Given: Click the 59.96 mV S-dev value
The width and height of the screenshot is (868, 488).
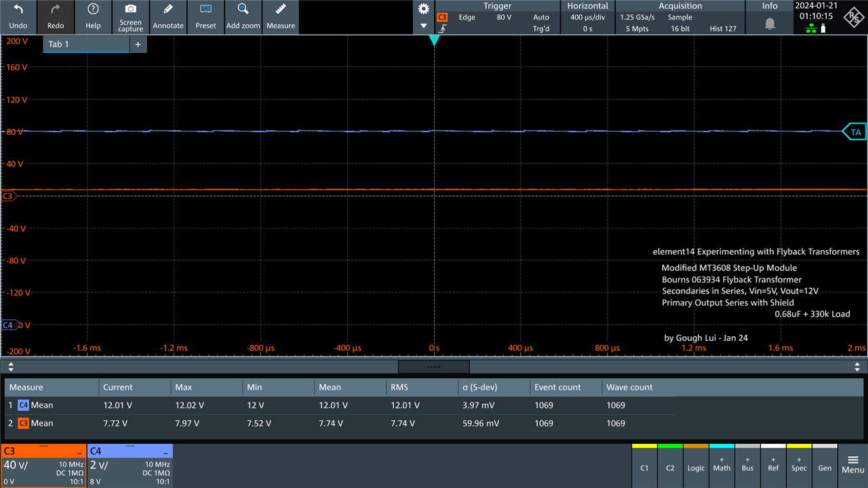Looking at the screenshot, I should (x=481, y=423).
